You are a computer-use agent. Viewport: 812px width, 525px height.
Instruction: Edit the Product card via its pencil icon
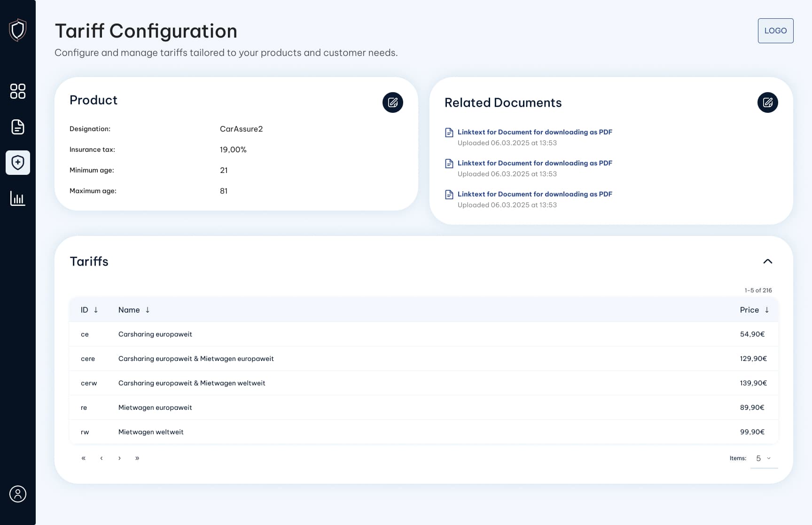click(x=393, y=102)
